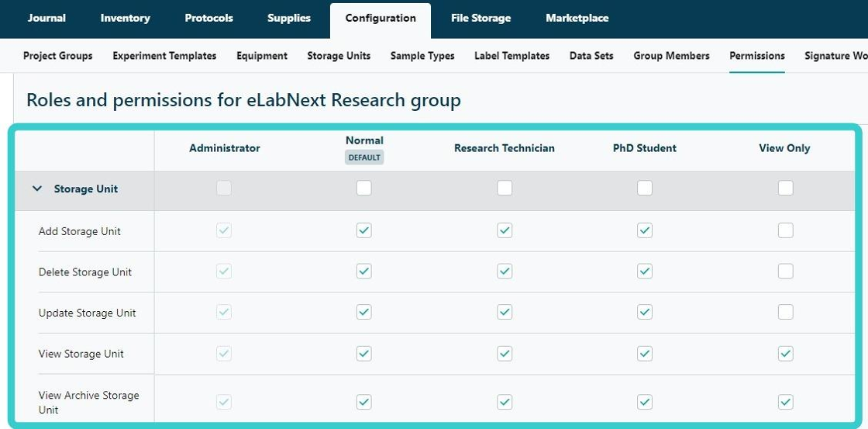
Task: Toggle Storage Unit group checkbox for PhD Student
Action: (x=644, y=188)
